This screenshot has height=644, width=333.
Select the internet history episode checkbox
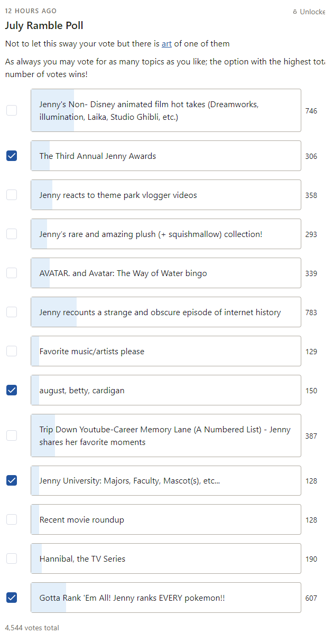pyautogui.click(x=12, y=312)
